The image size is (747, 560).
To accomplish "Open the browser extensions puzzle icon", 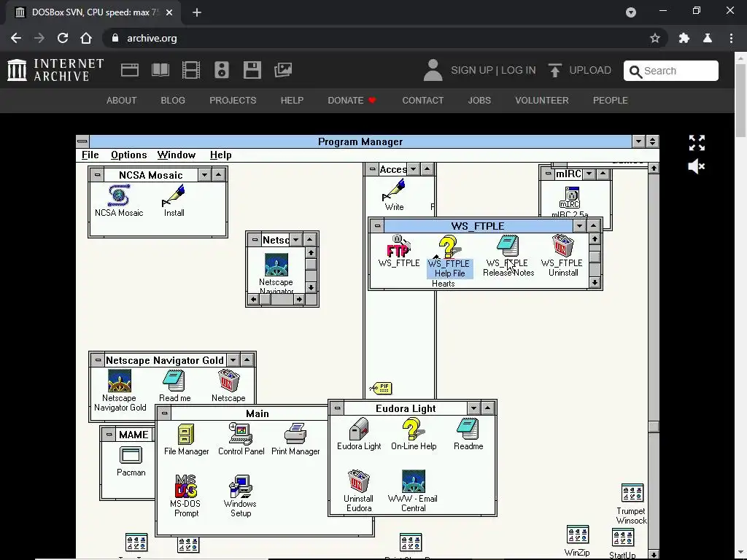I will click(684, 38).
